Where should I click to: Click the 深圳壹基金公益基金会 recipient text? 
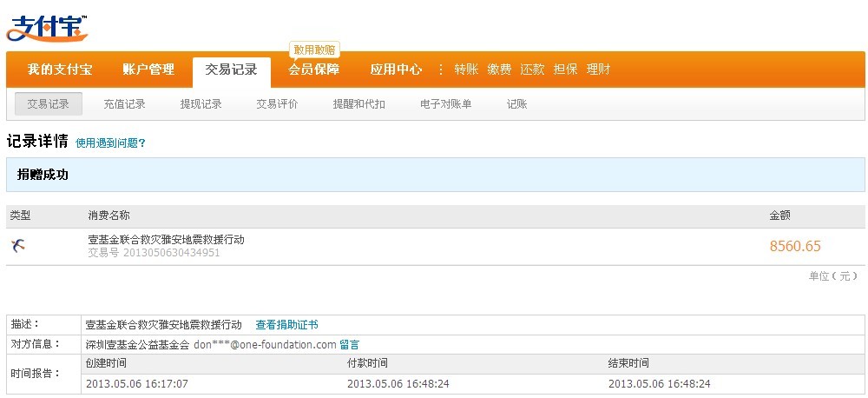pos(138,345)
